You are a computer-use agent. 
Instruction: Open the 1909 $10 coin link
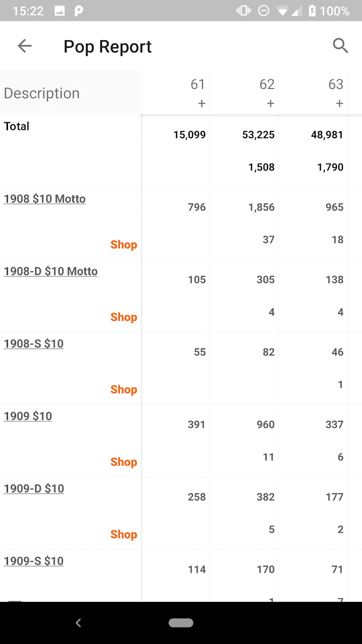click(28, 416)
